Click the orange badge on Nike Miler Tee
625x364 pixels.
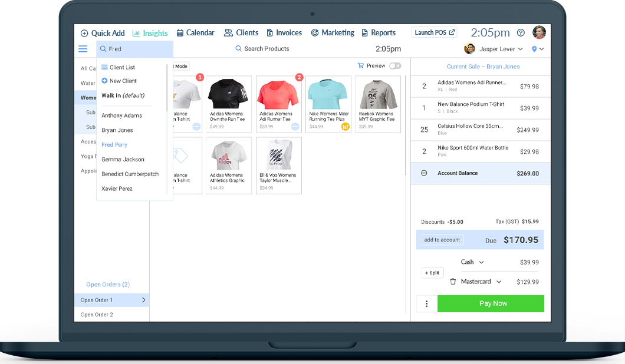tap(345, 127)
